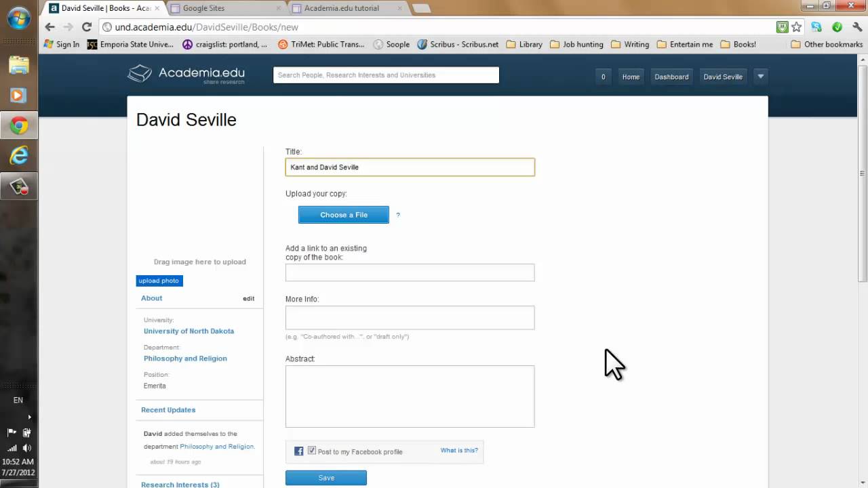Screen dimensions: 868x488
Task: Open the Scribus - Scribus.net bookmark
Action: 458,44
